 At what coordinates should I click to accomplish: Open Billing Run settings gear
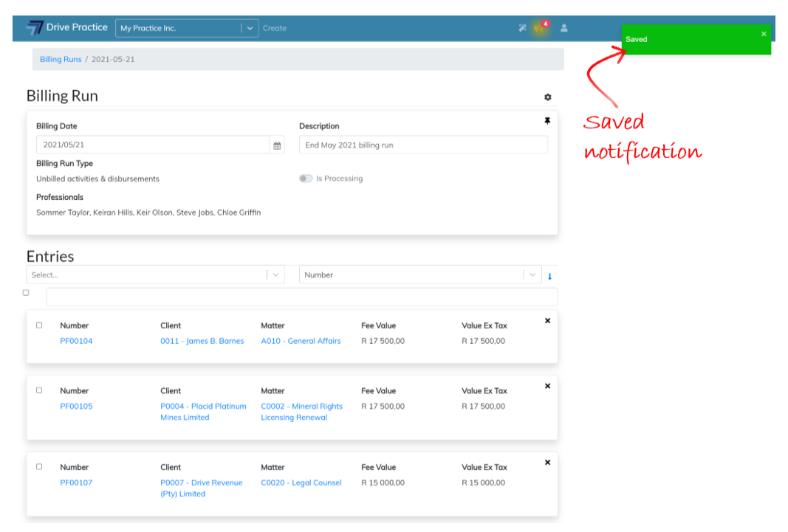[x=547, y=97]
